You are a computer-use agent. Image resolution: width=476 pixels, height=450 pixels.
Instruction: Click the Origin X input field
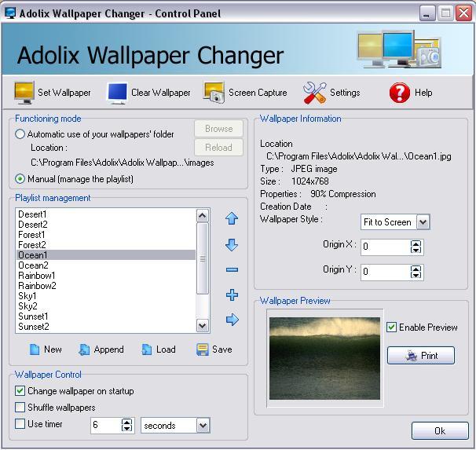tap(386, 247)
